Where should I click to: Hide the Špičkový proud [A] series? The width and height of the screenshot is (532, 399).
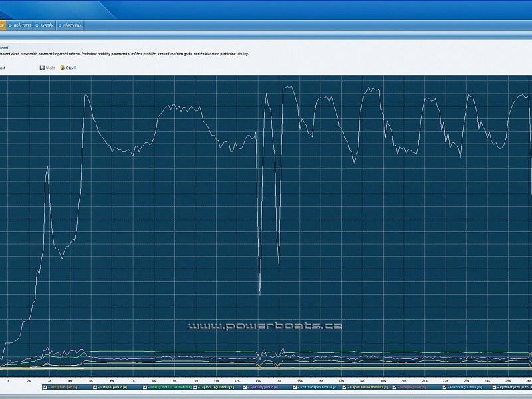pos(245,387)
